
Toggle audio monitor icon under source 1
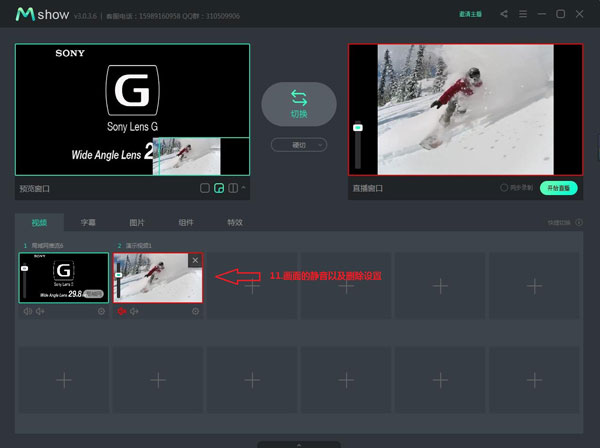40,311
